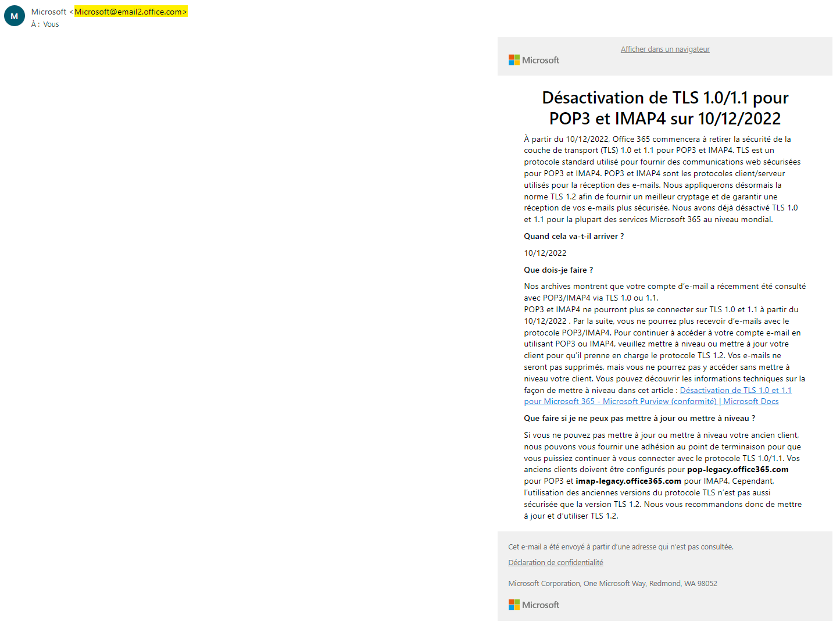The height and width of the screenshot is (625, 840).
Task: Click the sender avatar with letter M
Action: point(15,16)
